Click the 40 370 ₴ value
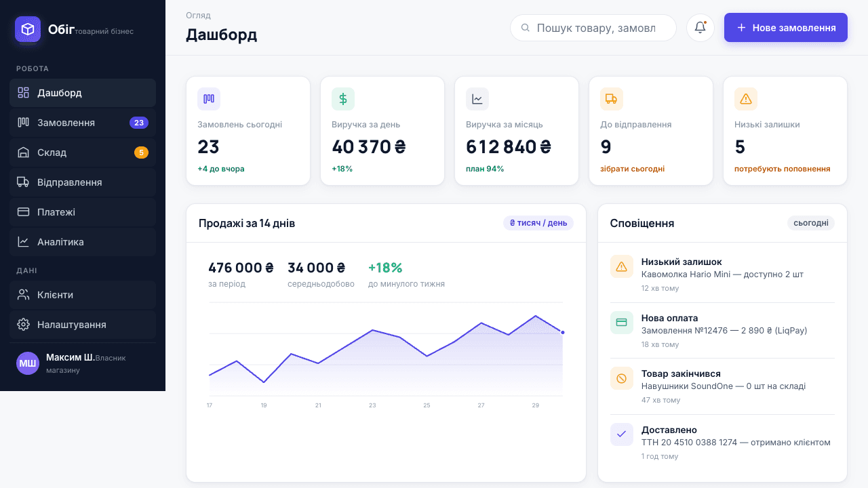 369,146
